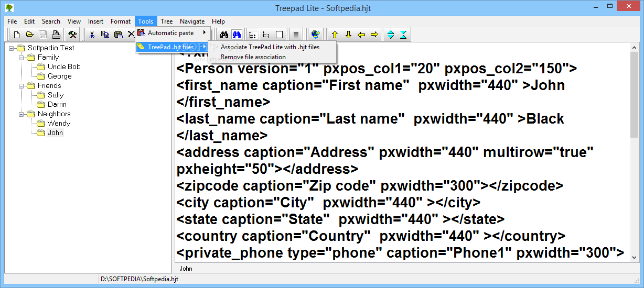Move node down with yellow down arrow
The height and width of the screenshot is (288, 644).
point(348,35)
